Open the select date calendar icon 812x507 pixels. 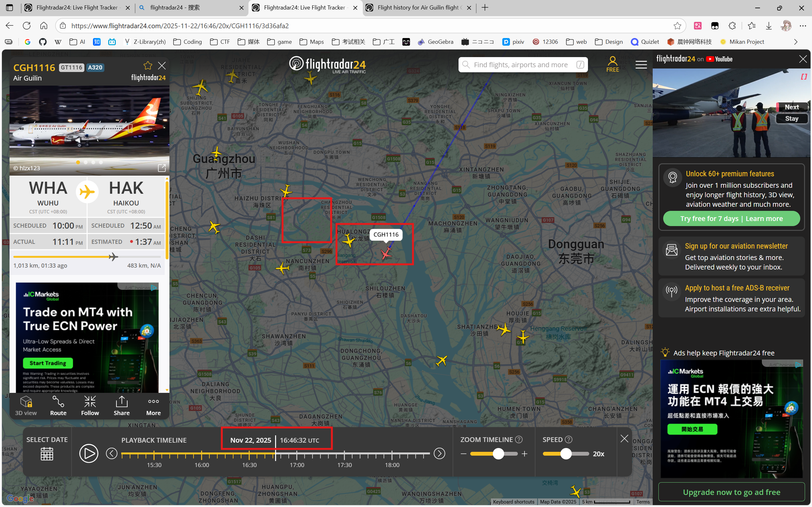click(47, 454)
